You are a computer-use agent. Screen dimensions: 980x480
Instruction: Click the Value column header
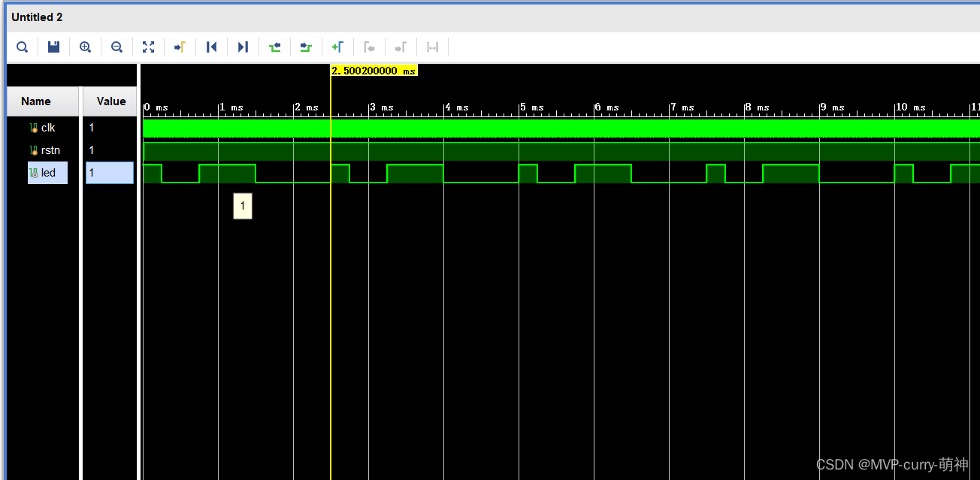(110, 101)
